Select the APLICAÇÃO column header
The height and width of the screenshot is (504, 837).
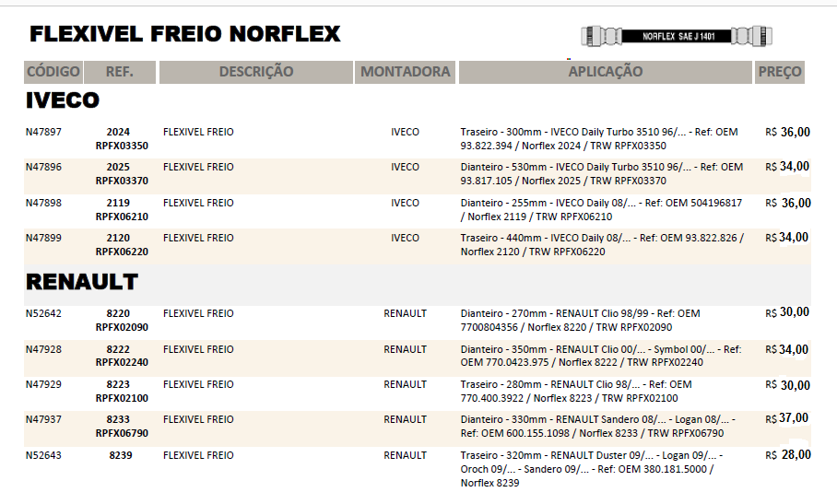pos(605,72)
